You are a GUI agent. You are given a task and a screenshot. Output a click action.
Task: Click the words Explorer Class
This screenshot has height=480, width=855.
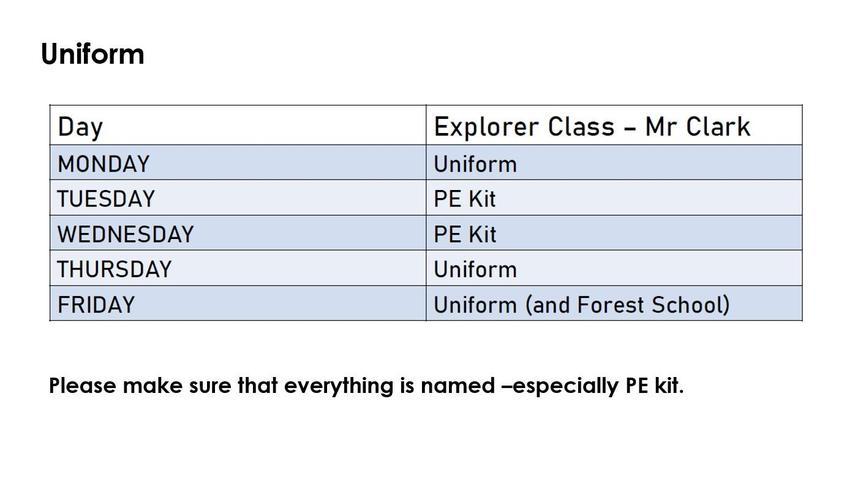point(525,127)
